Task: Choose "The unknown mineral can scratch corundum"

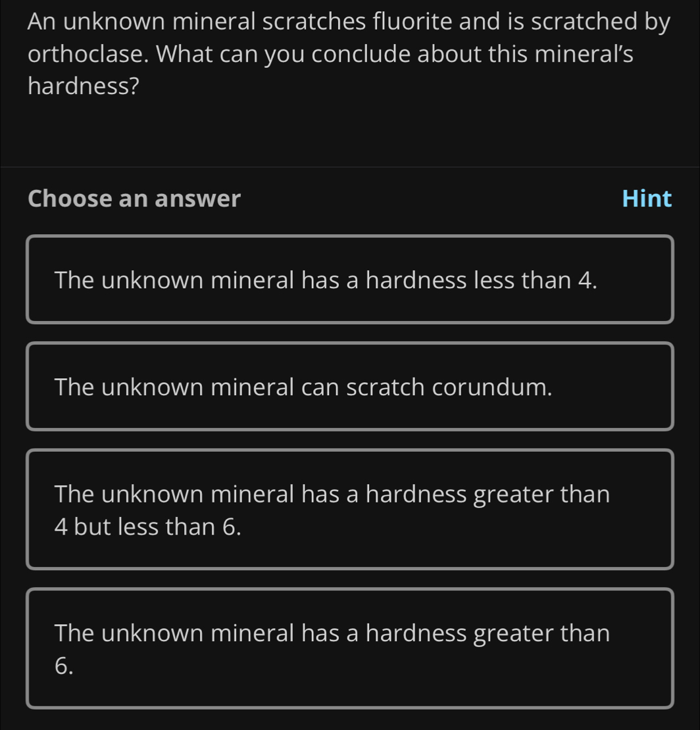Action: pyautogui.click(x=349, y=387)
